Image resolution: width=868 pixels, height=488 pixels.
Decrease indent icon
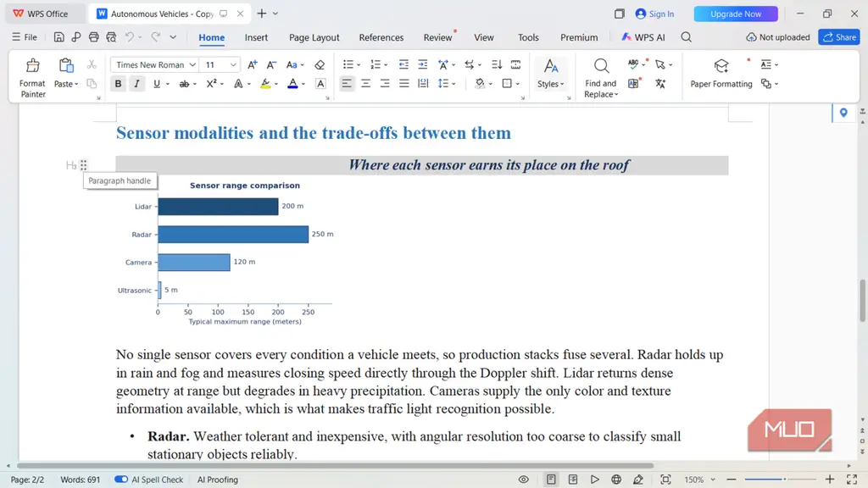point(403,64)
